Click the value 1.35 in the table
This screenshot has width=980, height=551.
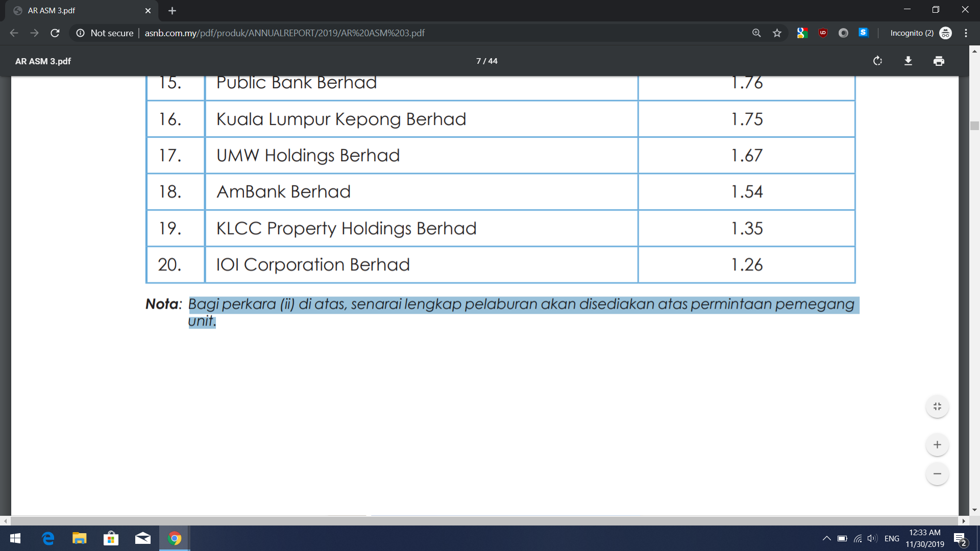(x=747, y=229)
